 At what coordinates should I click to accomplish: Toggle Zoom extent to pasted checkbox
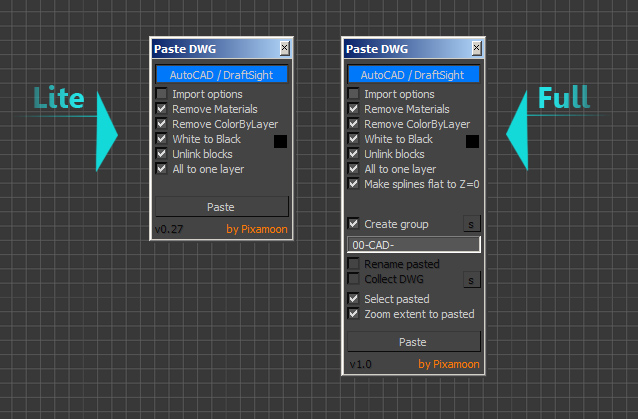click(354, 314)
